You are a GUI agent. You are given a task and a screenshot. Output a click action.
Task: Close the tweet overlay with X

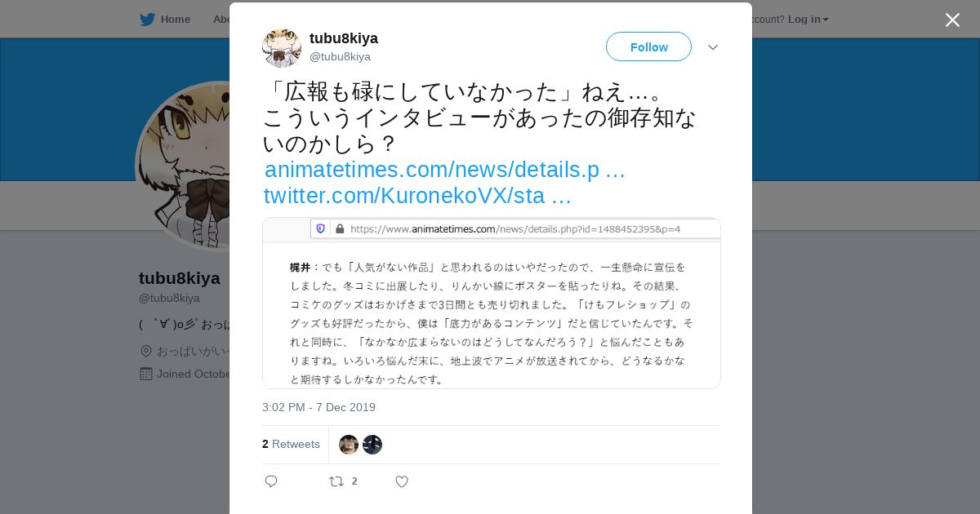click(x=952, y=20)
